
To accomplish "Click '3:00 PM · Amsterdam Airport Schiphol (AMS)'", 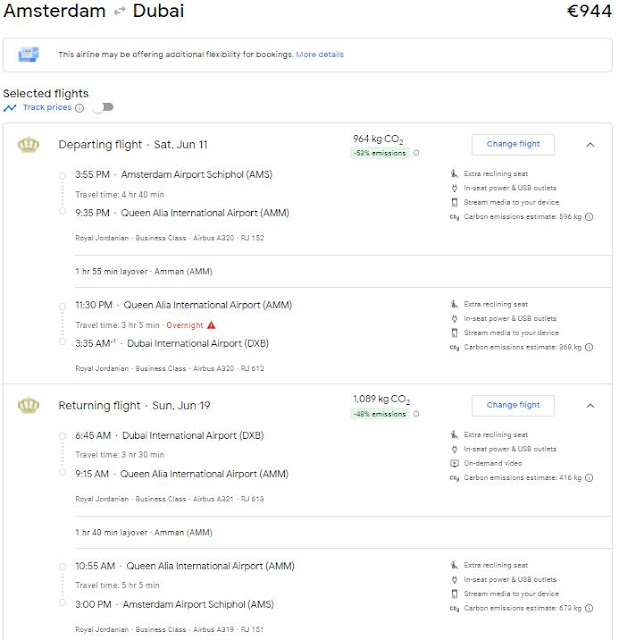I will pos(174,604).
